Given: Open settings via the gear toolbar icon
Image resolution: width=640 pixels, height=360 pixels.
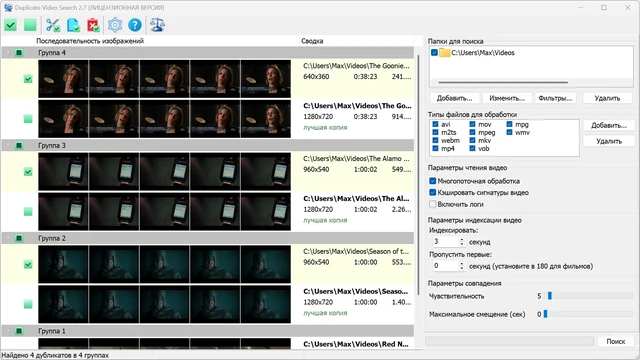Looking at the screenshot, I should 115,25.
